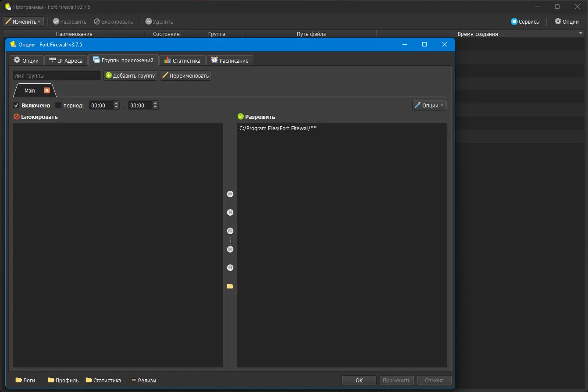This screenshot has width=588, height=392.
Task: Click Удалить in the Программы toolbar
Action: (159, 21)
